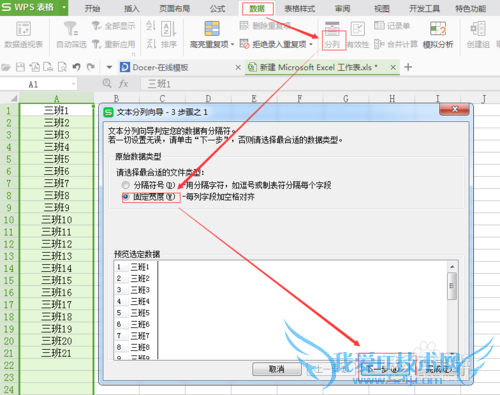Click the save disk icon in quick access bar
The width and height of the screenshot is (500, 395).
[x=20, y=68]
